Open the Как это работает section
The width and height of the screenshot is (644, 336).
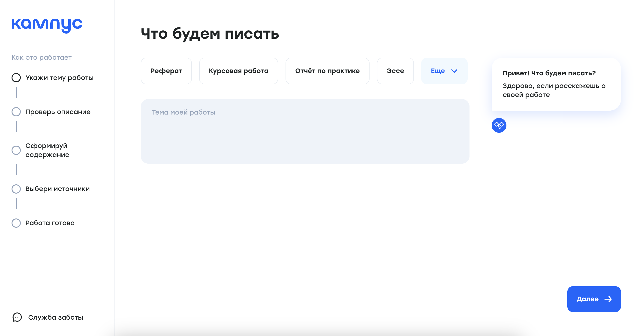41,57
